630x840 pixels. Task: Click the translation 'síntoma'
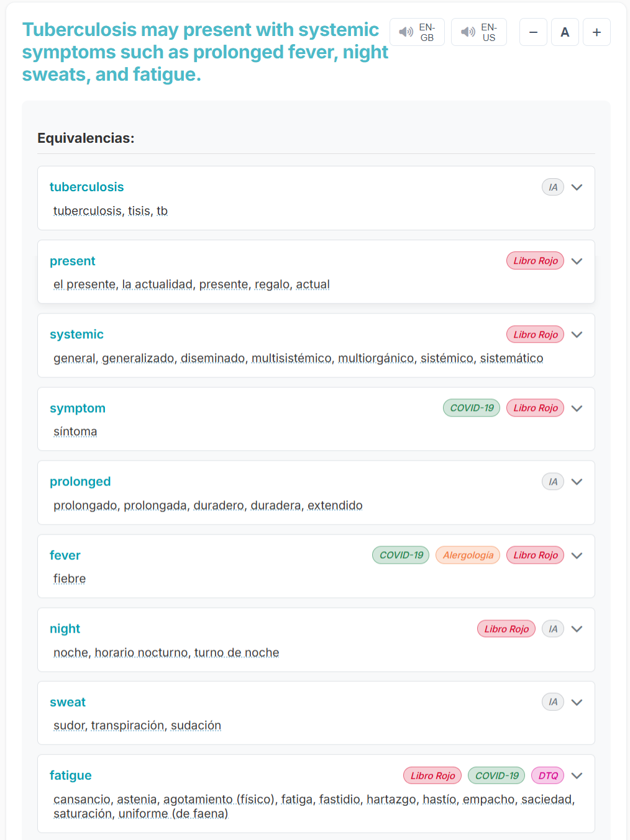pyautogui.click(x=75, y=431)
